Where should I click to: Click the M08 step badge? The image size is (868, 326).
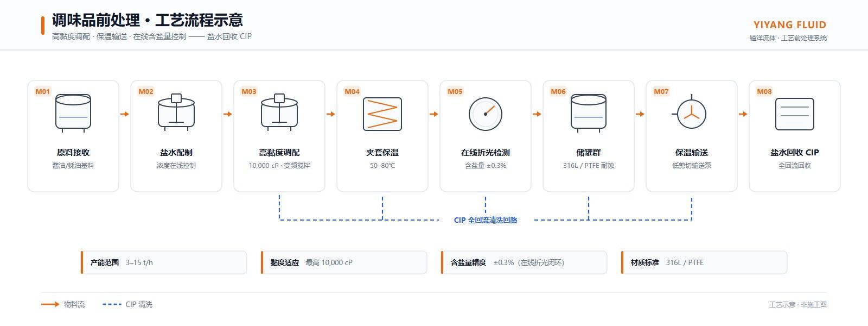pos(764,91)
